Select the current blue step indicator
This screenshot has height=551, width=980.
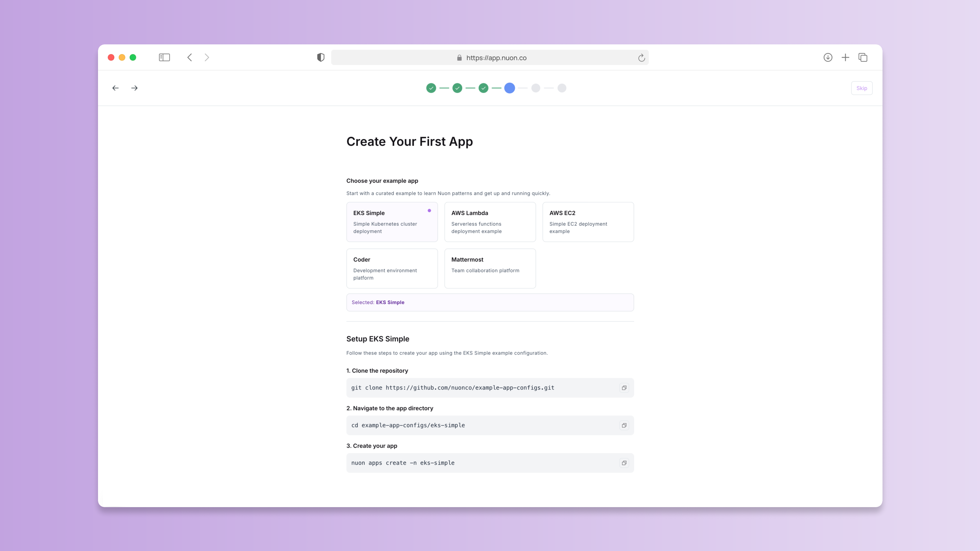[x=509, y=88]
